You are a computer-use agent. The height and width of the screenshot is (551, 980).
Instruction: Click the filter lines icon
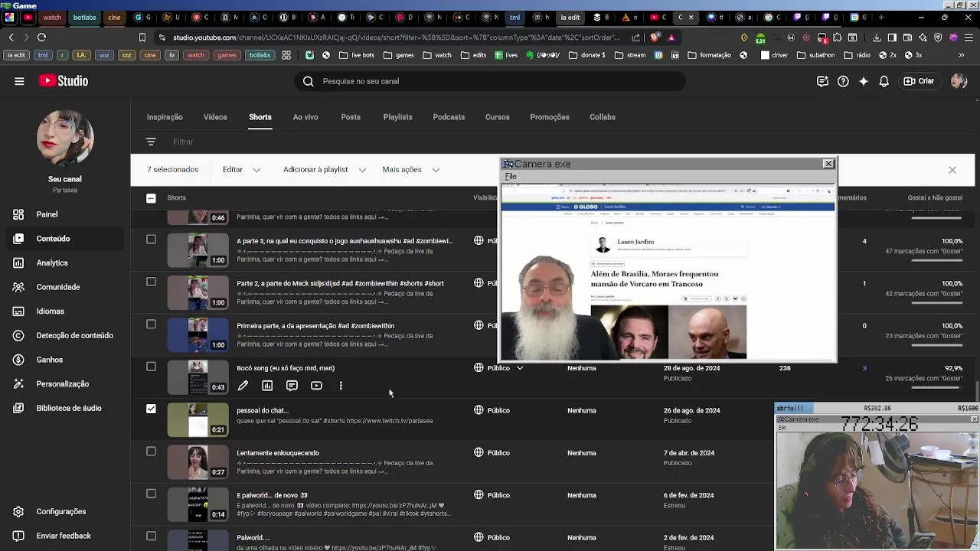coord(151,142)
